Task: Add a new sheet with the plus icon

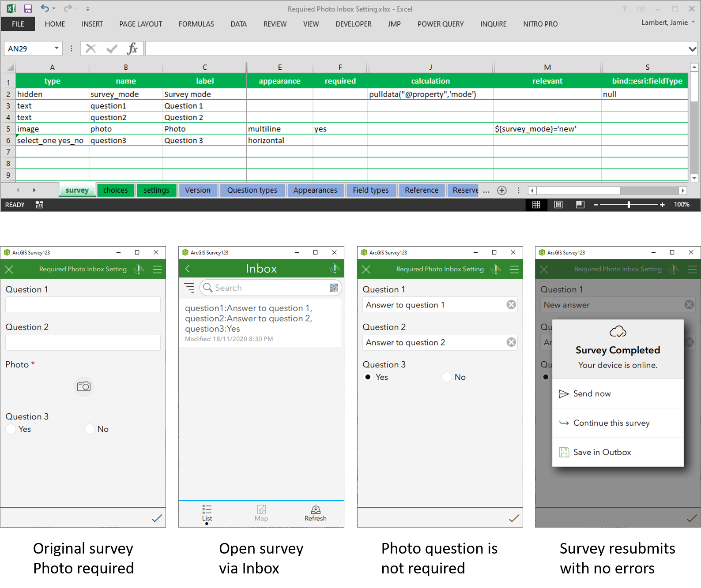Action: point(502,190)
